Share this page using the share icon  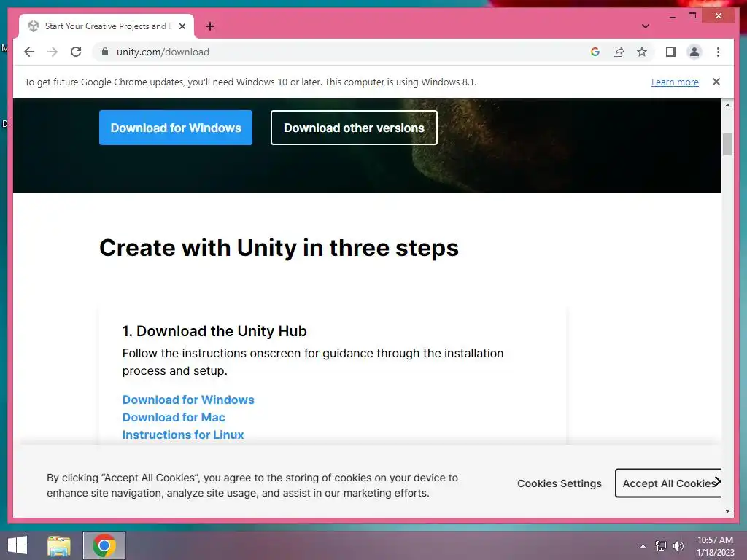click(x=619, y=52)
